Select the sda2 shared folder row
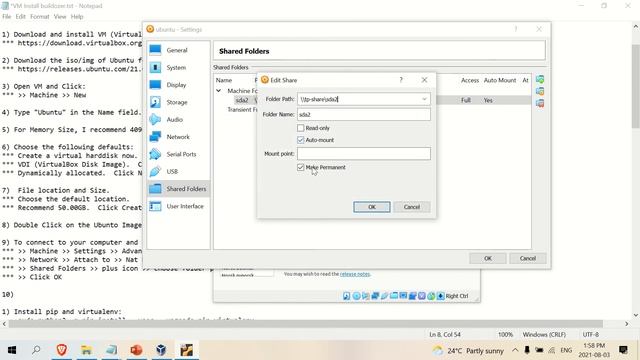 pyautogui.click(x=372, y=100)
